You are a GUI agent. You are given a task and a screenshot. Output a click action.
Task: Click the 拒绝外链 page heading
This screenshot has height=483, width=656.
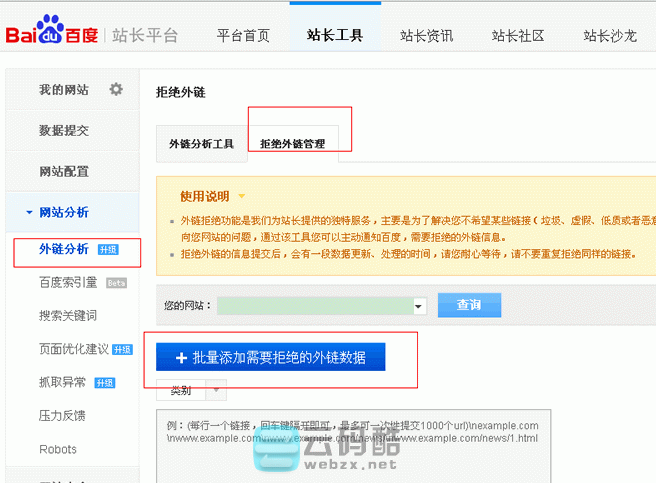pyautogui.click(x=181, y=92)
